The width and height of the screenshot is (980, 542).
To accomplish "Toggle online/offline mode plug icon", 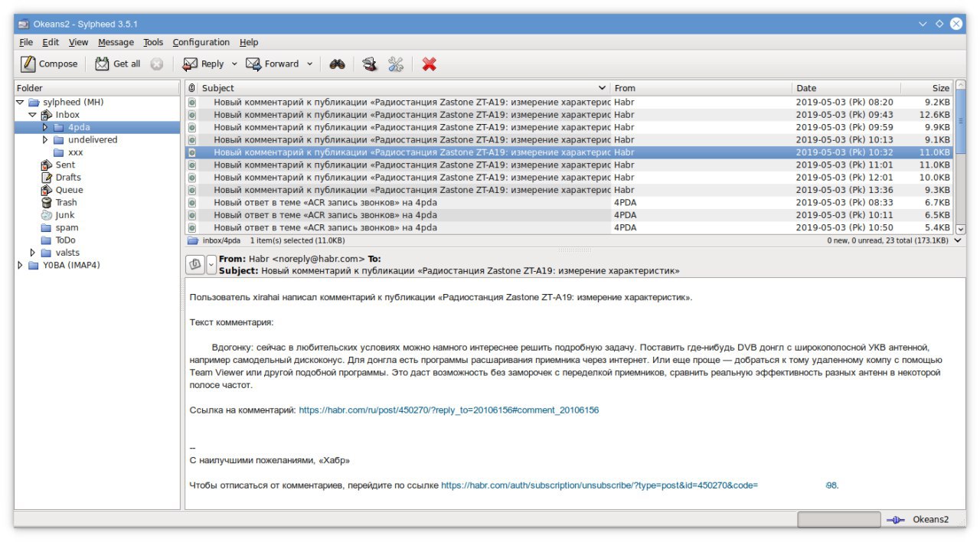I will click(x=895, y=520).
